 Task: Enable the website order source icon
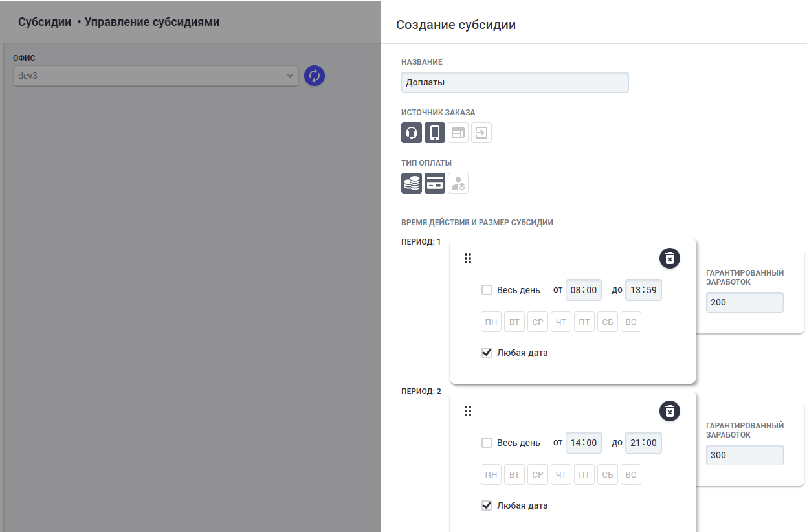coord(458,133)
